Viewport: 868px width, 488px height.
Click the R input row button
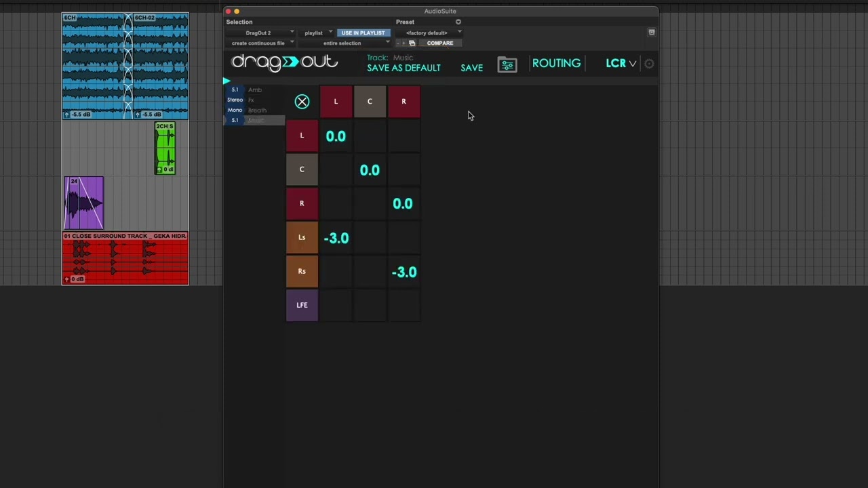pos(302,203)
